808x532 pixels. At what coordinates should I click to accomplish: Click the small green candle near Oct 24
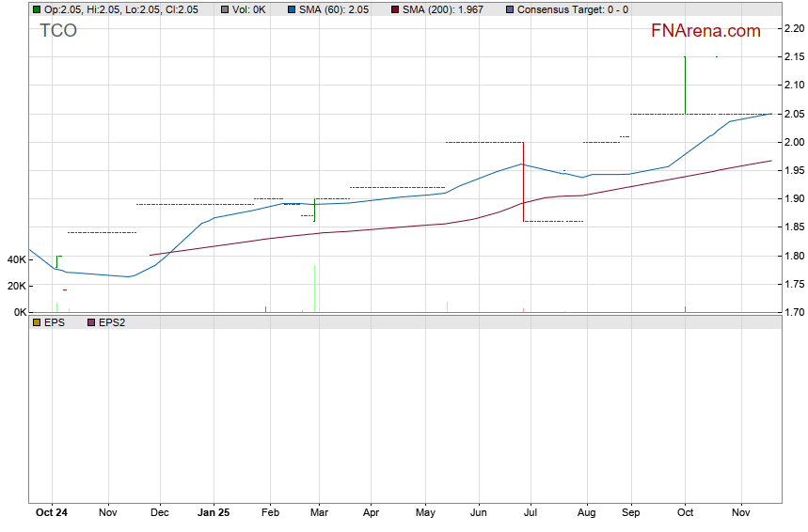click(56, 260)
